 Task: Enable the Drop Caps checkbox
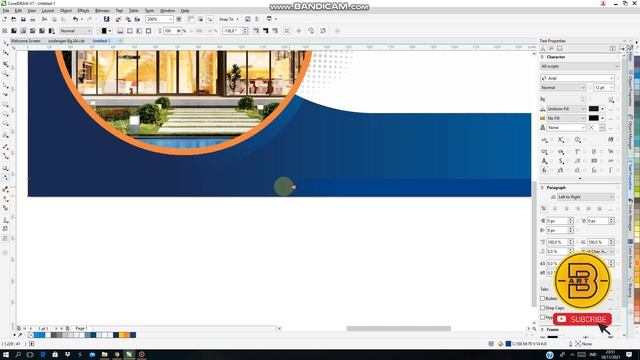click(543, 308)
